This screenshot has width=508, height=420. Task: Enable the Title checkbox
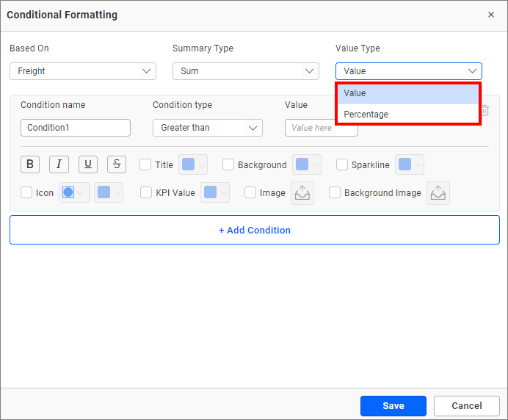pos(145,165)
